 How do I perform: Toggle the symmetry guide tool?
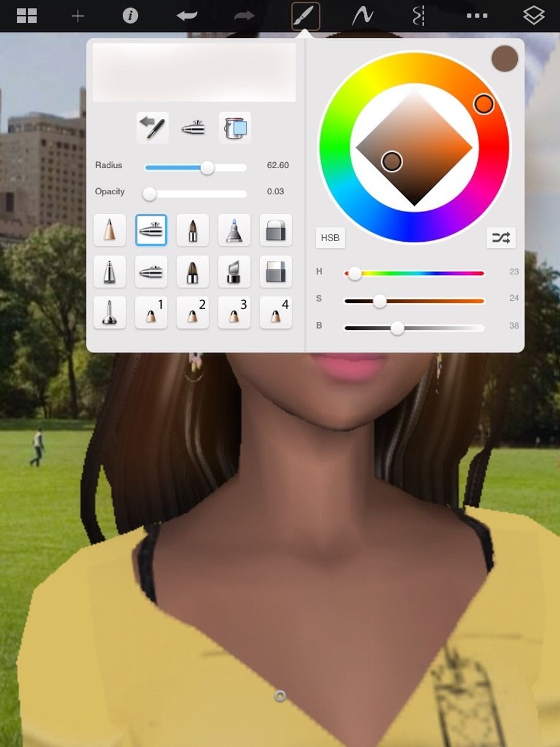419,16
